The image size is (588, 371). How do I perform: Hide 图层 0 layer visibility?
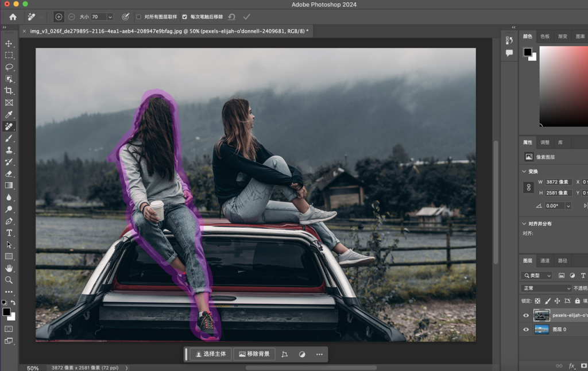pos(526,329)
